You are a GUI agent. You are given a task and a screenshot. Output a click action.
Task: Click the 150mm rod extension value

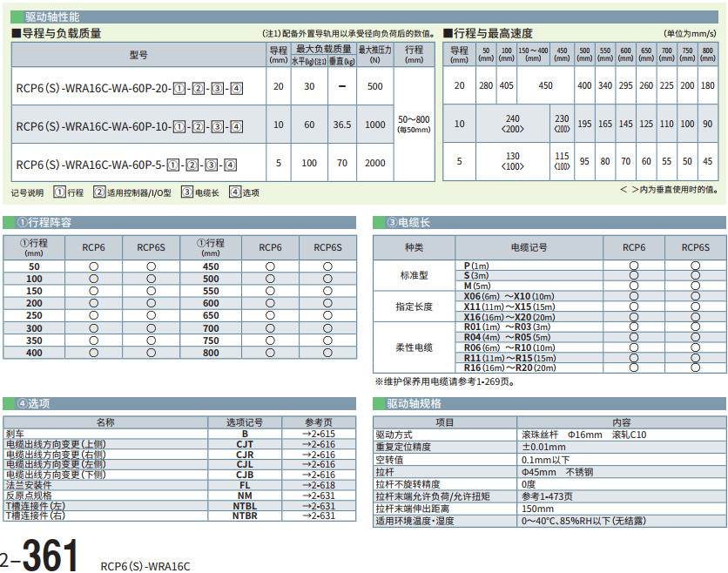tap(537, 509)
